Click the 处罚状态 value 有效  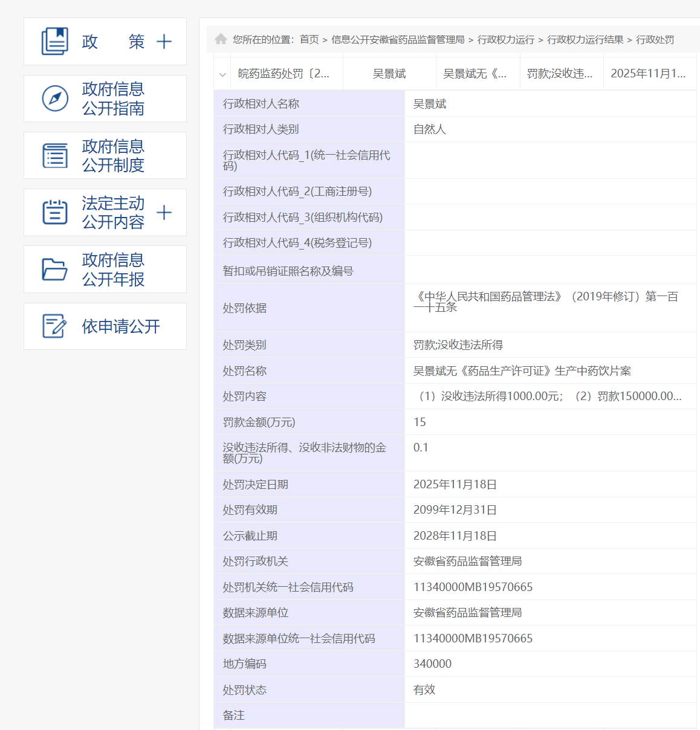(x=424, y=690)
